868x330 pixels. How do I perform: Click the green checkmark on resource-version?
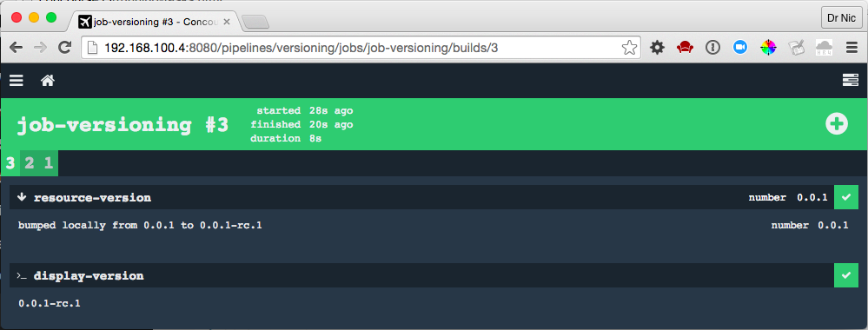click(846, 198)
